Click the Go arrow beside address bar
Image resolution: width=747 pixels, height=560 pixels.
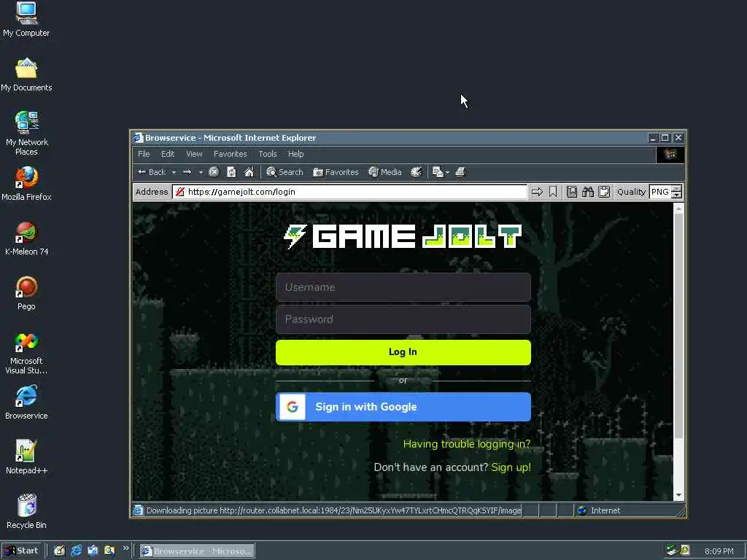click(537, 192)
